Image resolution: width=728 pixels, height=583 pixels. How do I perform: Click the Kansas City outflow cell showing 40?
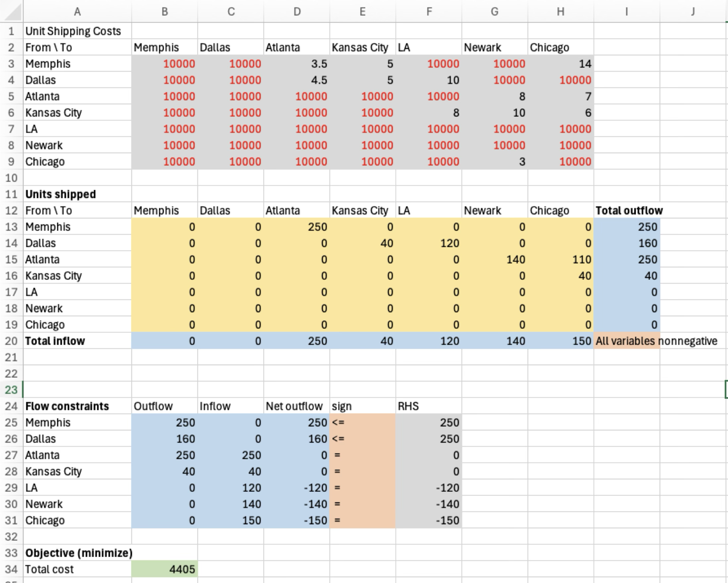165,471
